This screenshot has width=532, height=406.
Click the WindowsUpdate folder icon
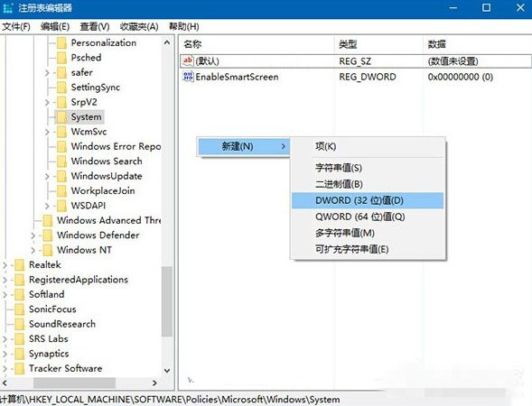(x=61, y=176)
